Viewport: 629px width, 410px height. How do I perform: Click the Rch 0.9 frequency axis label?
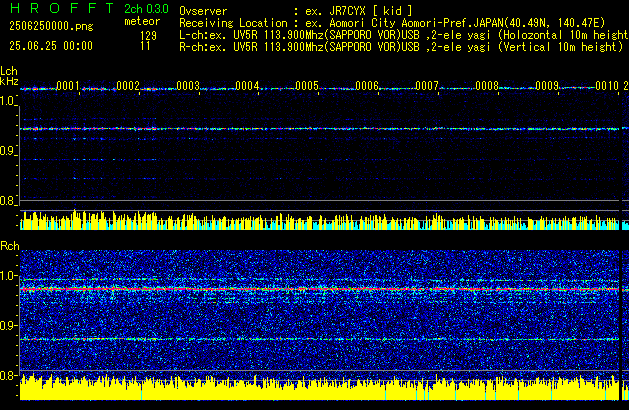point(8,325)
